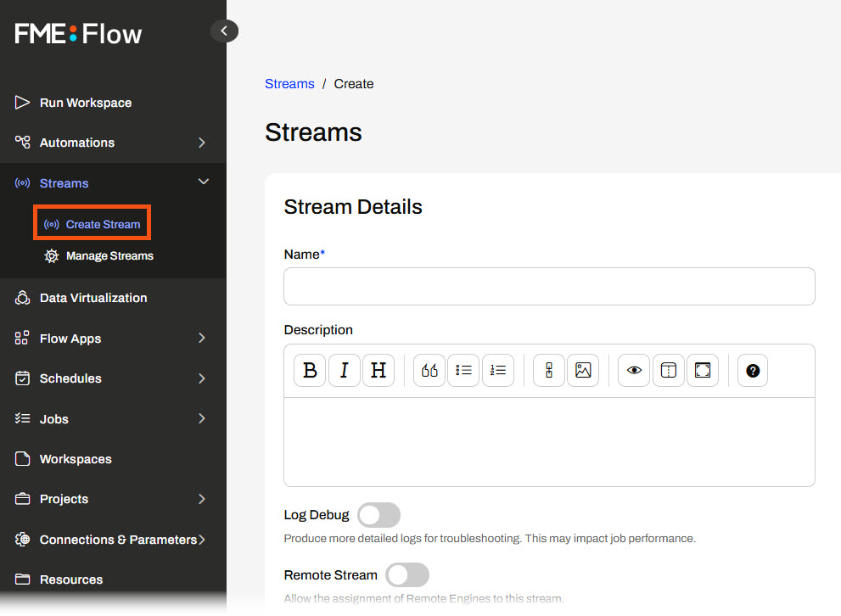Toggle description preview eye icon

634,371
